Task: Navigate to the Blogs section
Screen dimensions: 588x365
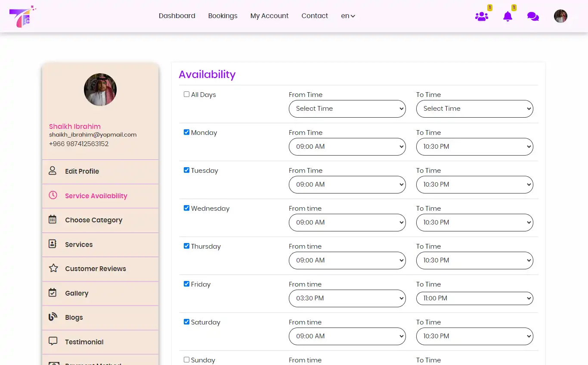Action: (74, 317)
